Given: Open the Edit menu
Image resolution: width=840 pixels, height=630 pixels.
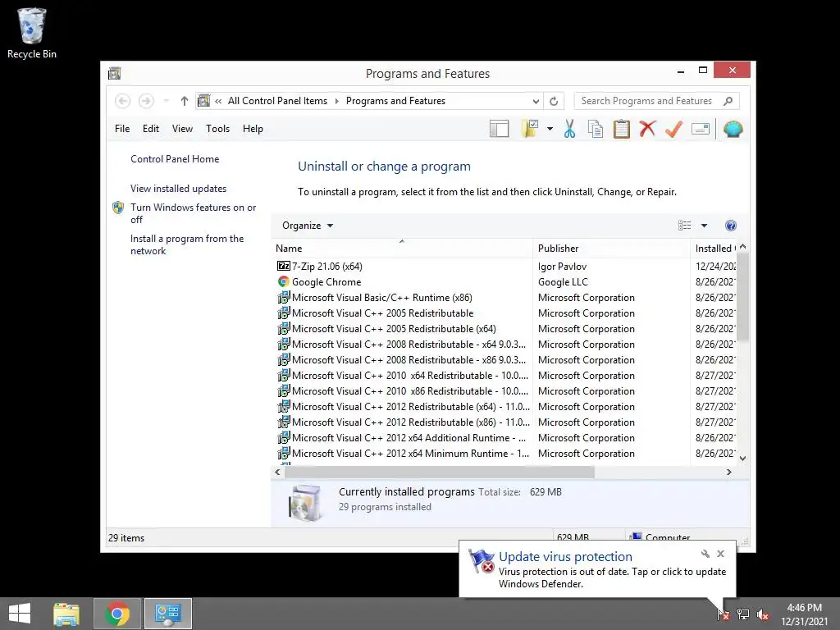Looking at the screenshot, I should tap(151, 129).
